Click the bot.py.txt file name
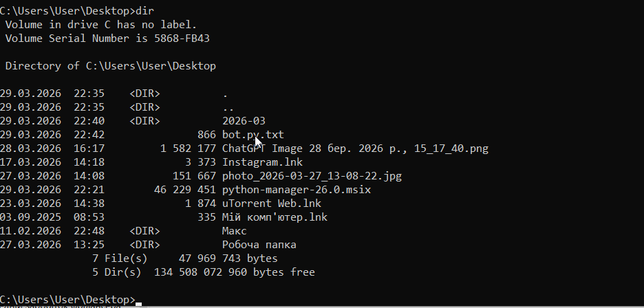 click(253, 135)
